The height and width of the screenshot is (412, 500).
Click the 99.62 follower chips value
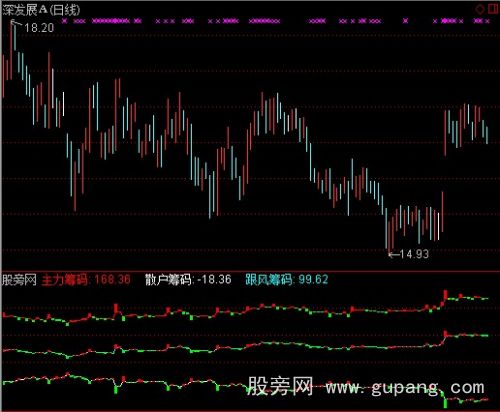[x=313, y=280]
